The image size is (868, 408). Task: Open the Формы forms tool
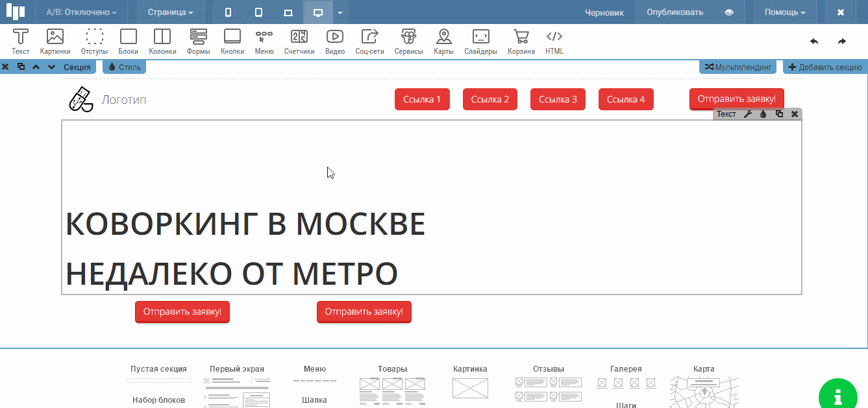pyautogui.click(x=198, y=42)
